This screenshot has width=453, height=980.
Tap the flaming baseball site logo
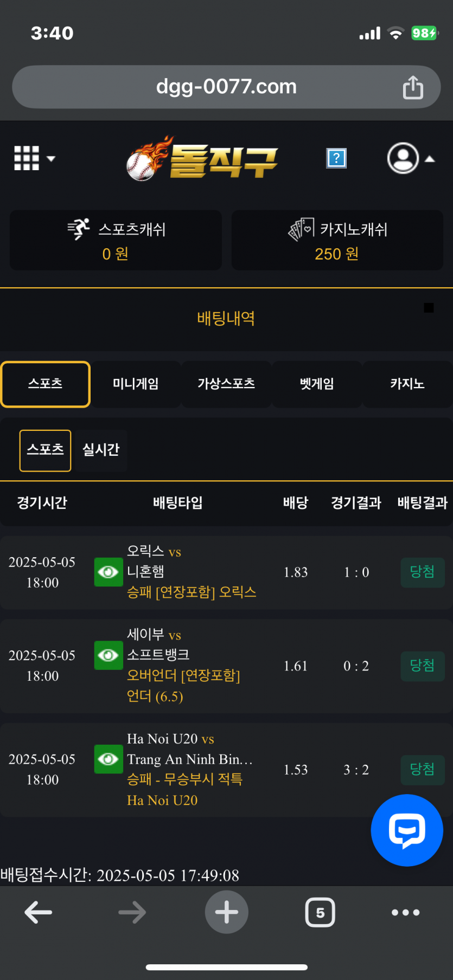202,158
